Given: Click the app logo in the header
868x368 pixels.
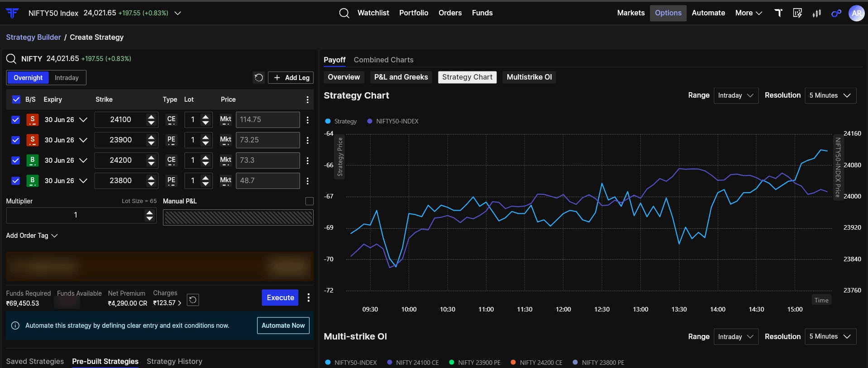Looking at the screenshot, I should click(x=12, y=13).
